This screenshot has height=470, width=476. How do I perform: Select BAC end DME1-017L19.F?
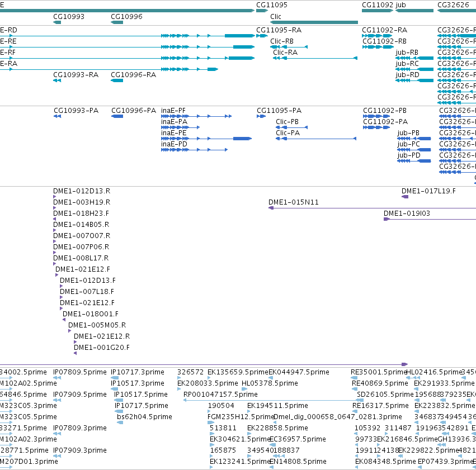point(405,197)
